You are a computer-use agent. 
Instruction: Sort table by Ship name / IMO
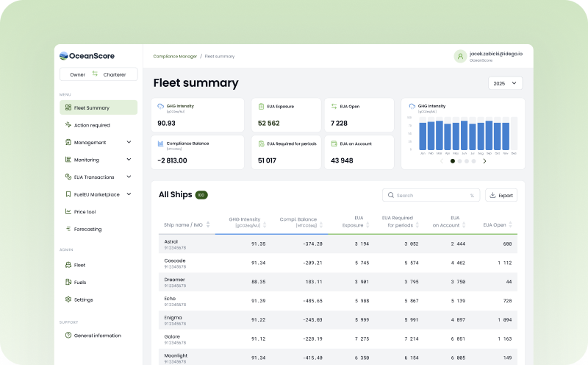(208, 224)
